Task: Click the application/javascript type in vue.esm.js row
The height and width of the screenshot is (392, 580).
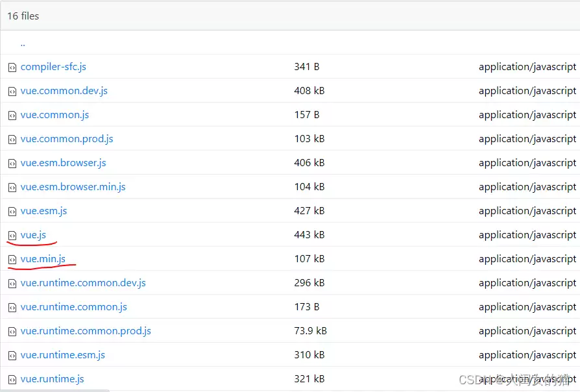Action: [x=527, y=211]
